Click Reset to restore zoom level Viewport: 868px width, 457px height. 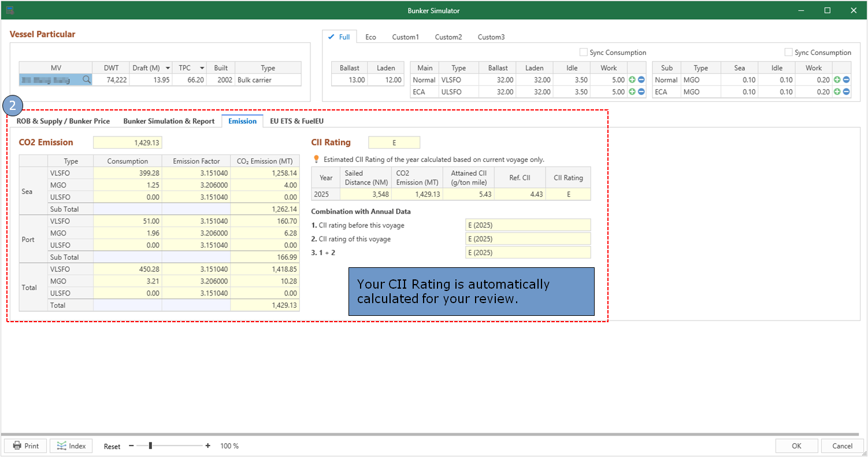coord(112,446)
